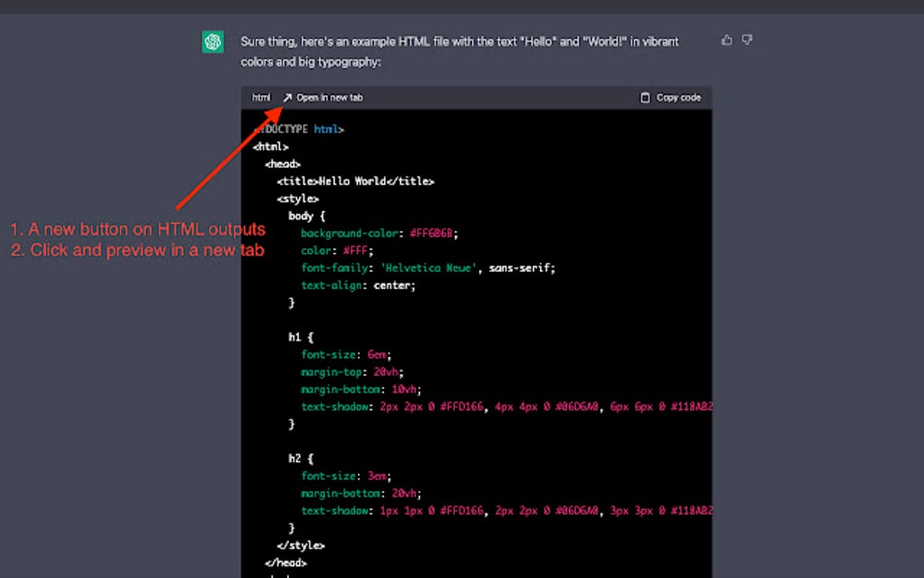Viewport: 924px width, 578px height.
Task: Toggle a thumbs down rating on the response
Action: click(x=746, y=40)
